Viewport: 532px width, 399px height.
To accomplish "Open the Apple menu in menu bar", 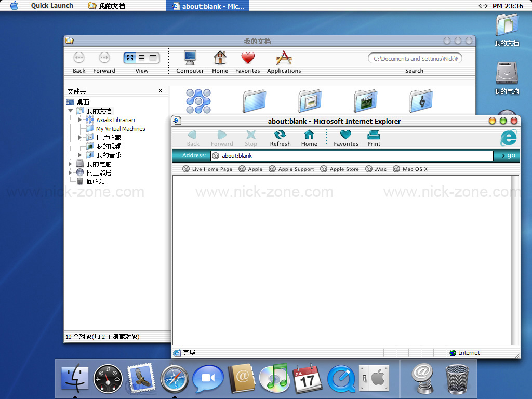I will [x=14, y=6].
